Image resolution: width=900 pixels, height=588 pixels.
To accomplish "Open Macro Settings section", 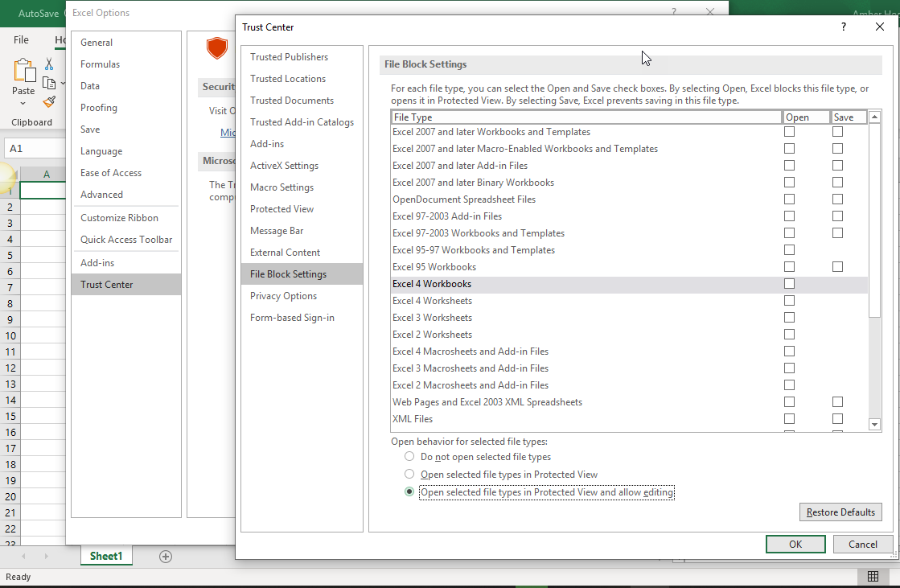I will tap(302, 187).
